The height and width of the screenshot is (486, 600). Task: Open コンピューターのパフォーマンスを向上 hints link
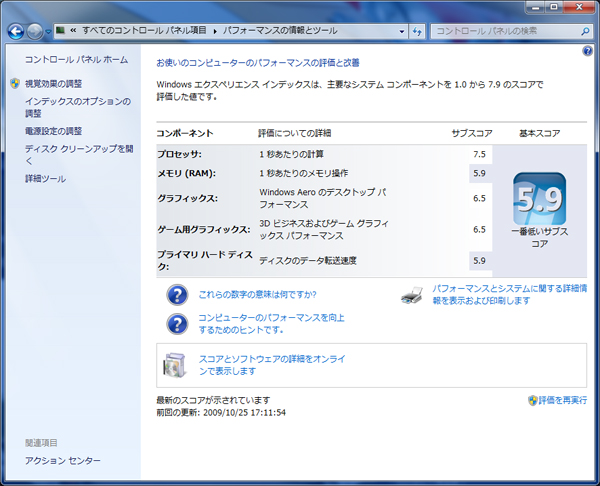pos(271,324)
